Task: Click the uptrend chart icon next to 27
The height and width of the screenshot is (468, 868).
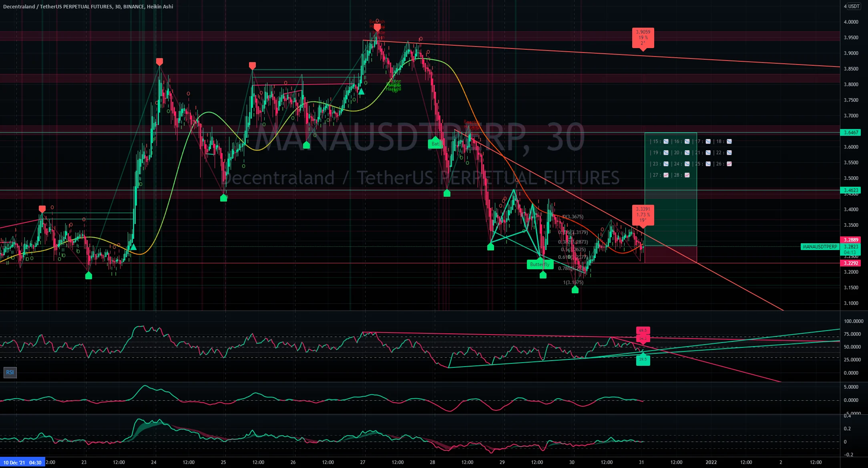Action: point(666,175)
